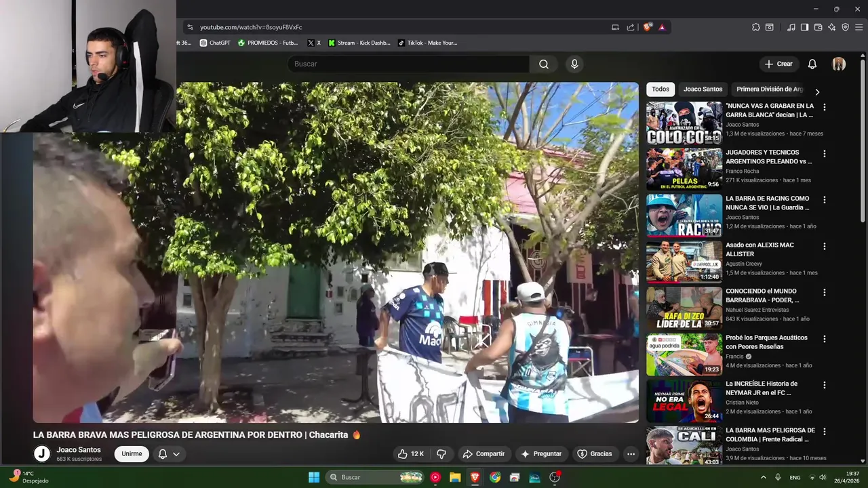Open the browser extensions puzzle icon
The width and height of the screenshot is (868, 488).
point(756,27)
